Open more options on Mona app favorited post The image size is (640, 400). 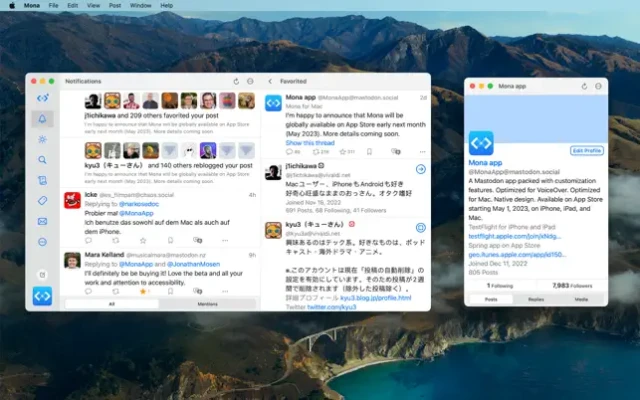coord(421,152)
